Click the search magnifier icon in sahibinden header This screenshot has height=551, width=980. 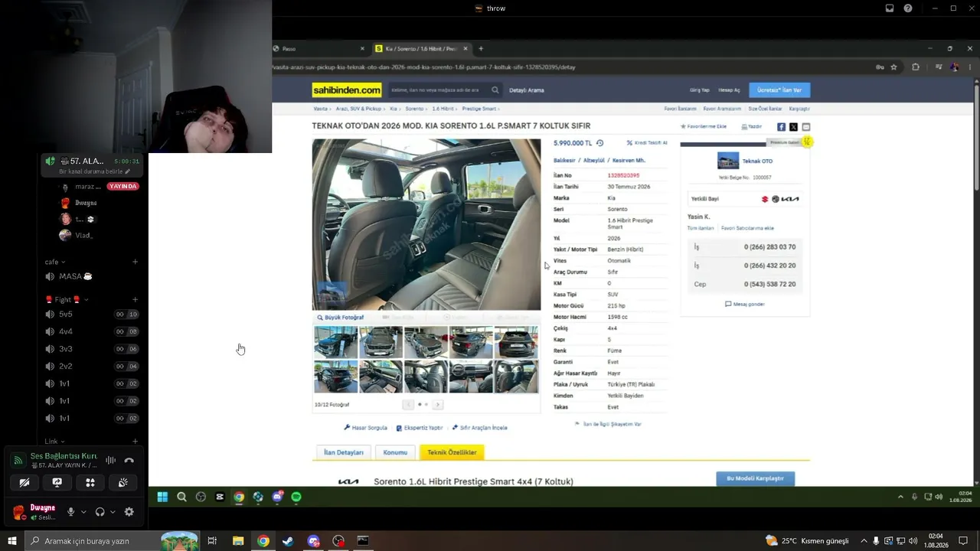(495, 90)
